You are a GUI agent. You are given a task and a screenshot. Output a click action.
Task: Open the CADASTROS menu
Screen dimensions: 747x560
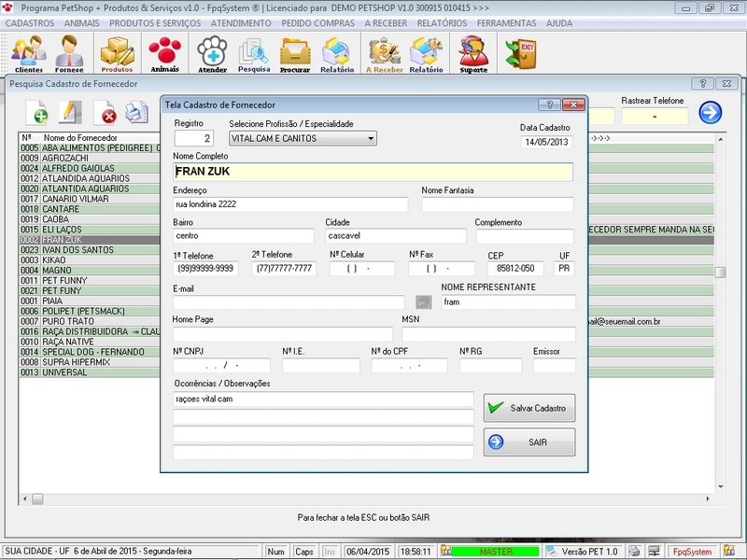(30, 22)
